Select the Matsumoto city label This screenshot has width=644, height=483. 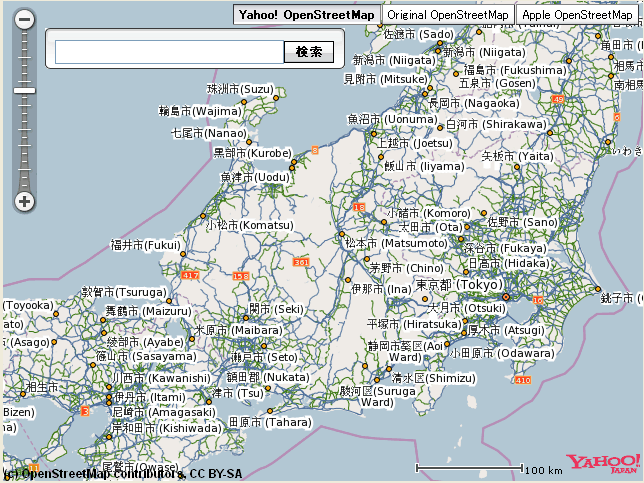(395, 243)
